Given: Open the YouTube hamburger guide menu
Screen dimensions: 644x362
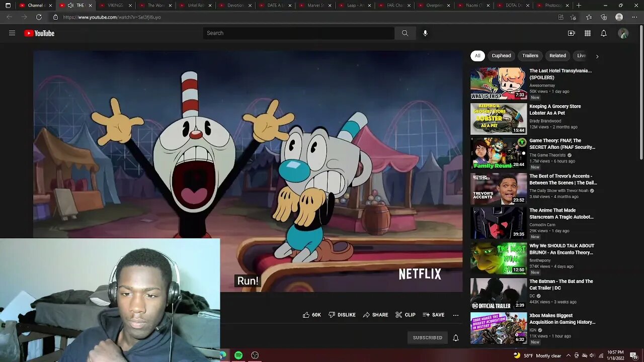Looking at the screenshot, I should (12, 33).
